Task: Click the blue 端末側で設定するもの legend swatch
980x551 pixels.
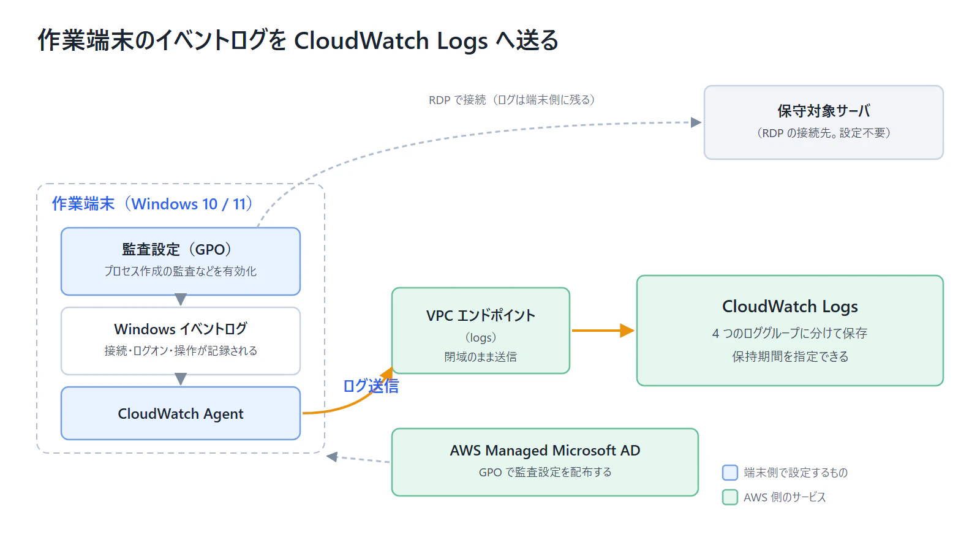Action: click(730, 473)
